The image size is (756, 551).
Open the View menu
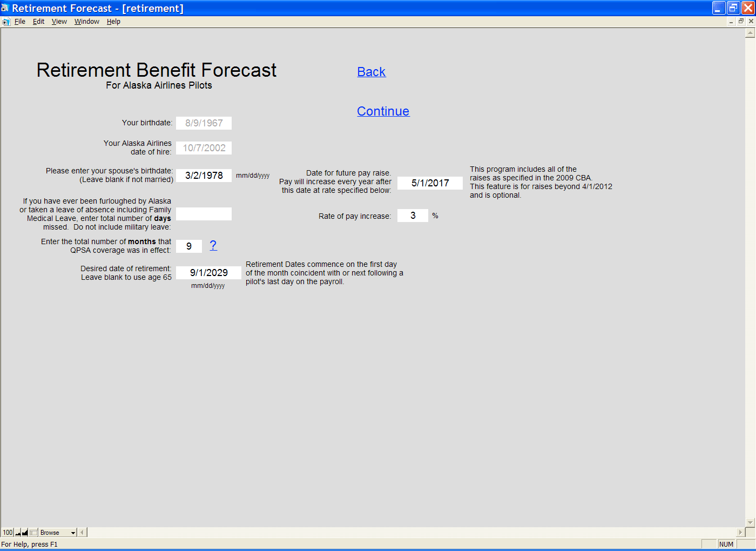[x=59, y=22]
